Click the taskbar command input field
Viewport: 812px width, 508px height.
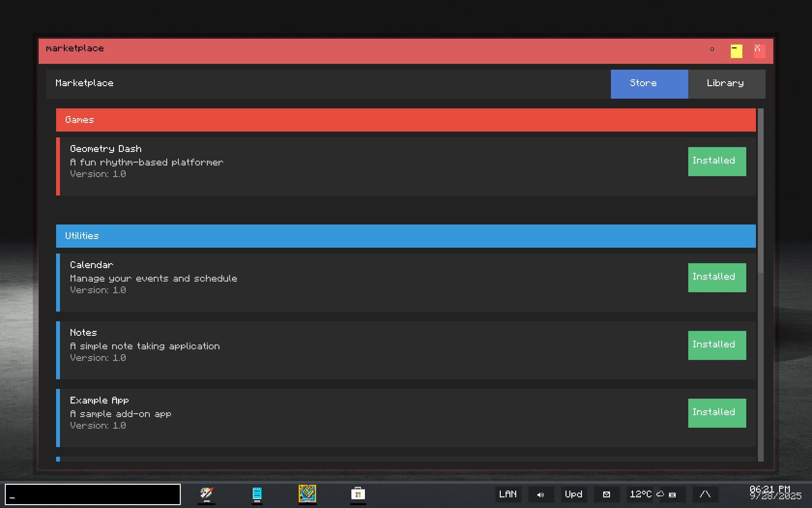pyautogui.click(x=93, y=494)
